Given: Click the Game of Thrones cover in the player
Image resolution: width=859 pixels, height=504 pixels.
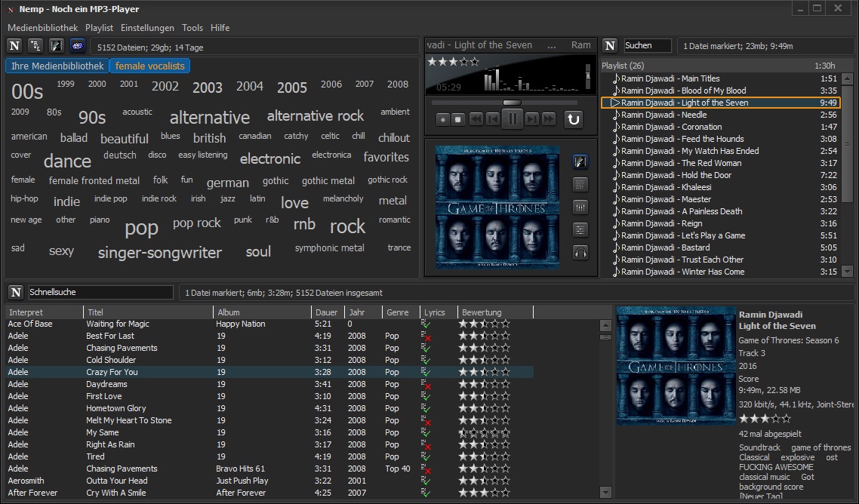Looking at the screenshot, I should (497, 207).
